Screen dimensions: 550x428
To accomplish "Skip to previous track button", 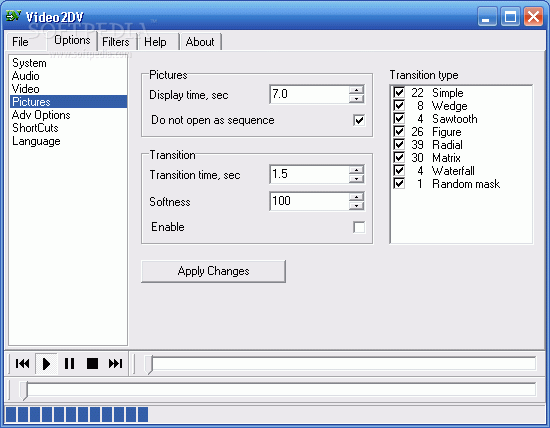I will click(x=22, y=363).
